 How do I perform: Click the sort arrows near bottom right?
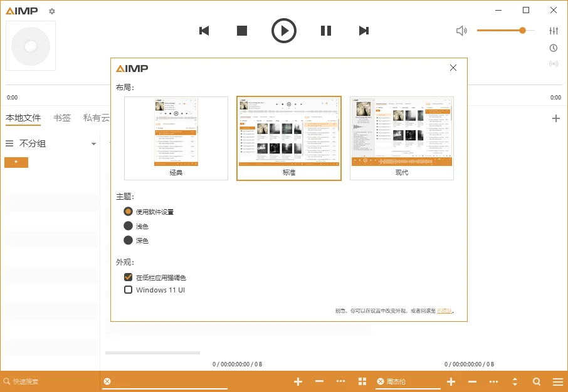pyautogui.click(x=515, y=381)
